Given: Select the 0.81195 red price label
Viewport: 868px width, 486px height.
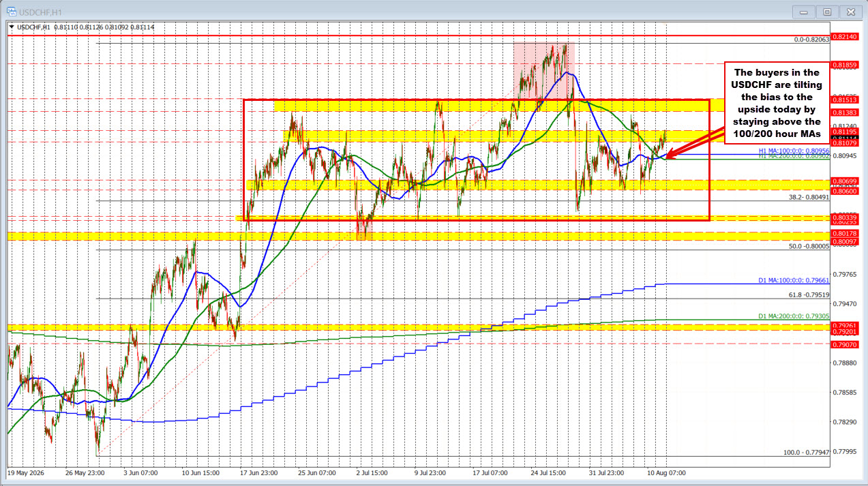Looking at the screenshot, I should pyautogui.click(x=843, y=130).
